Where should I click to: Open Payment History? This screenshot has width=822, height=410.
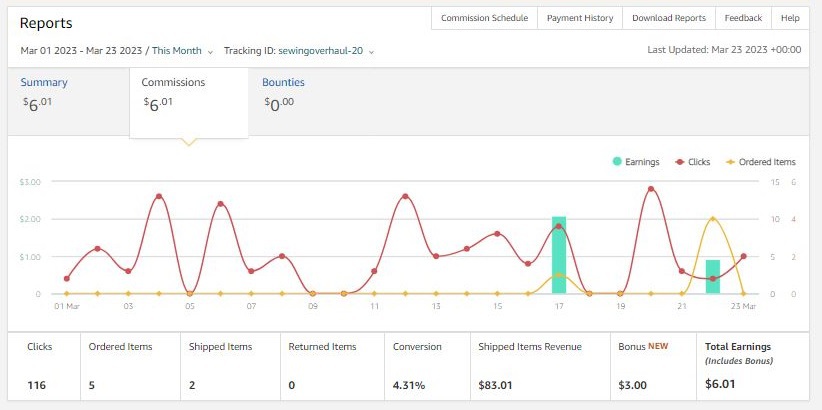click(x=580, y=18)
